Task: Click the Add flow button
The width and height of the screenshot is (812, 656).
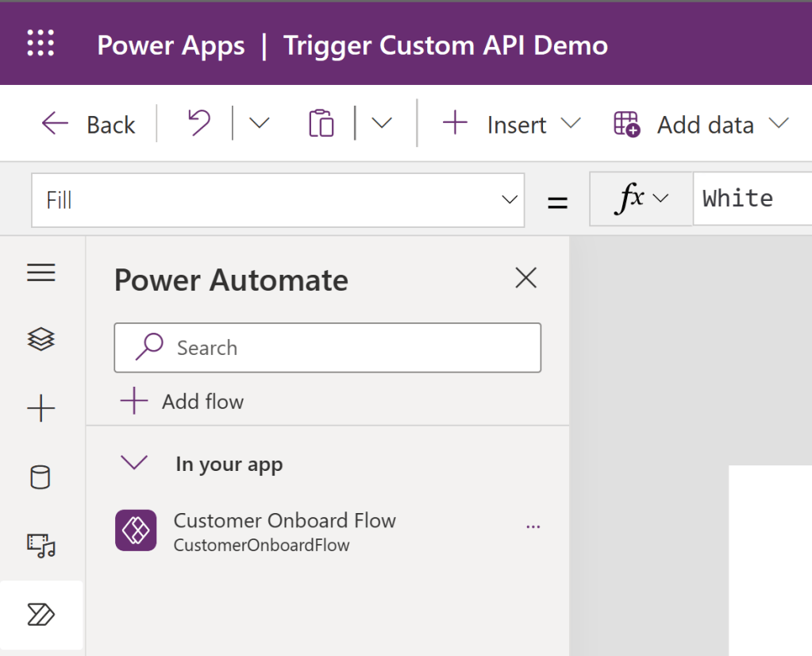Action: pyautogui.click(x=183, y=402)
